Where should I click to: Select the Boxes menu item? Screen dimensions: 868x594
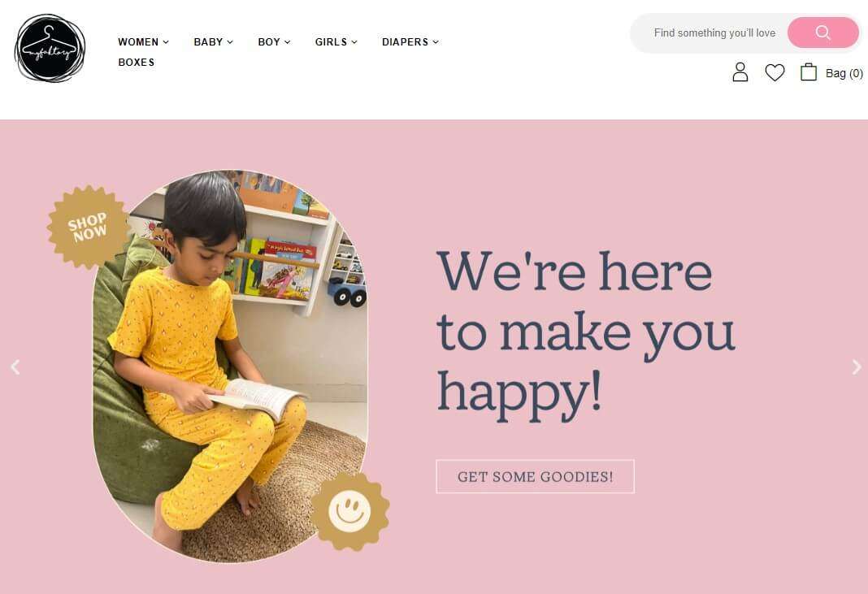pyautogui.click(x=137, y=63)
